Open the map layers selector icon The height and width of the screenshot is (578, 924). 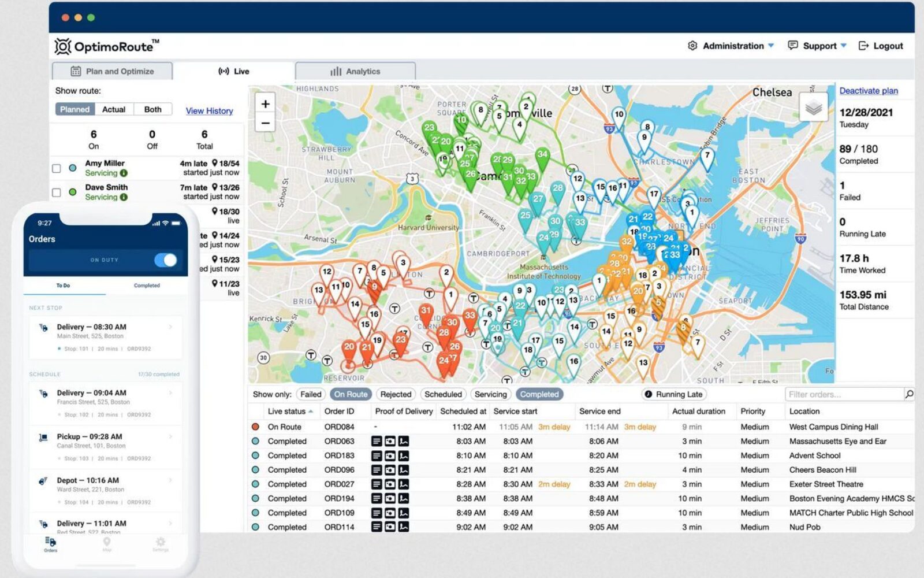click(813, 108)
